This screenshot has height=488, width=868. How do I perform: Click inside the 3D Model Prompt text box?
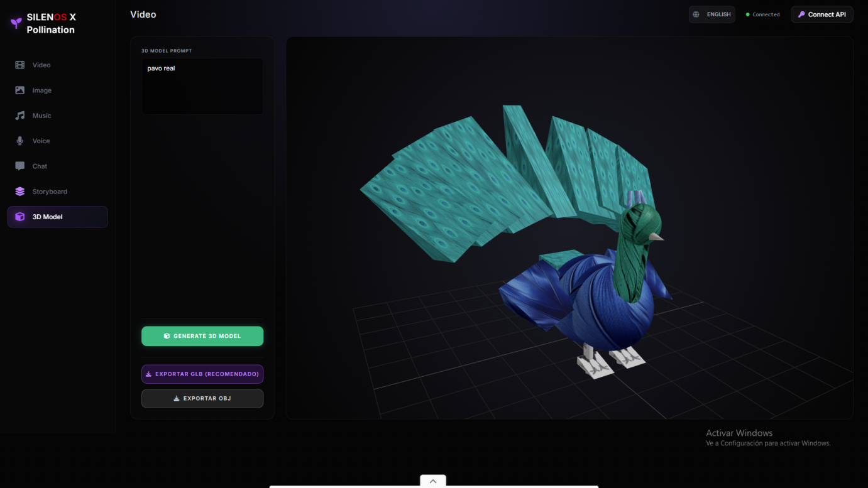202,85
